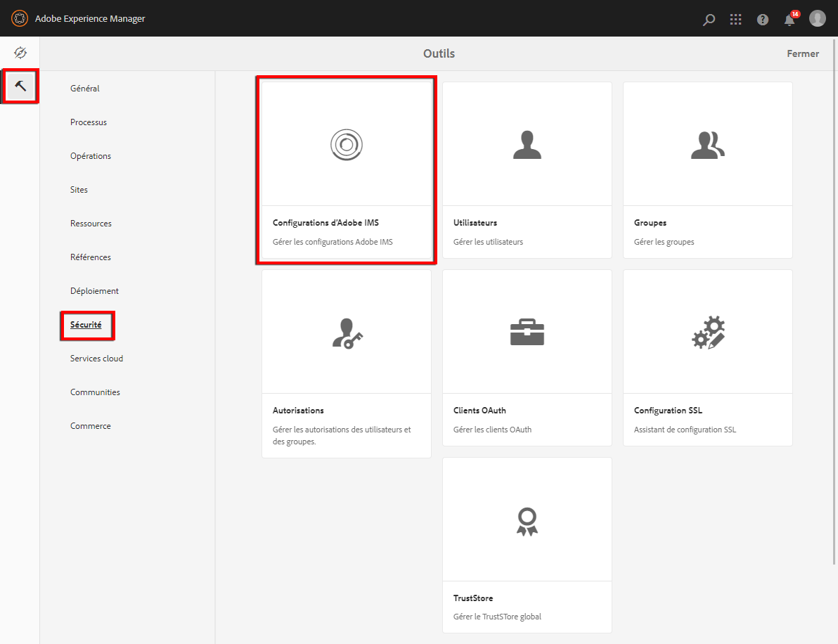
Task: Click the vertical scrollbar on right edge
Action: 834,301
